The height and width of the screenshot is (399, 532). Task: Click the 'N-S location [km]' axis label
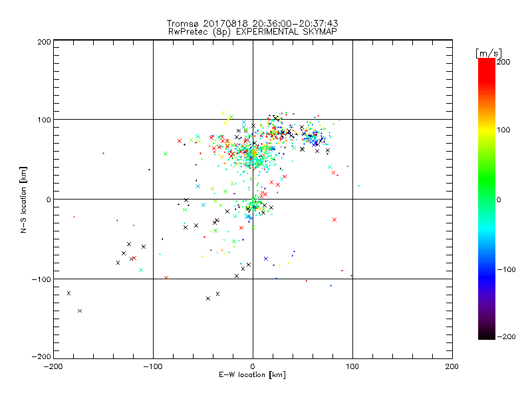[x=23, y=200]
